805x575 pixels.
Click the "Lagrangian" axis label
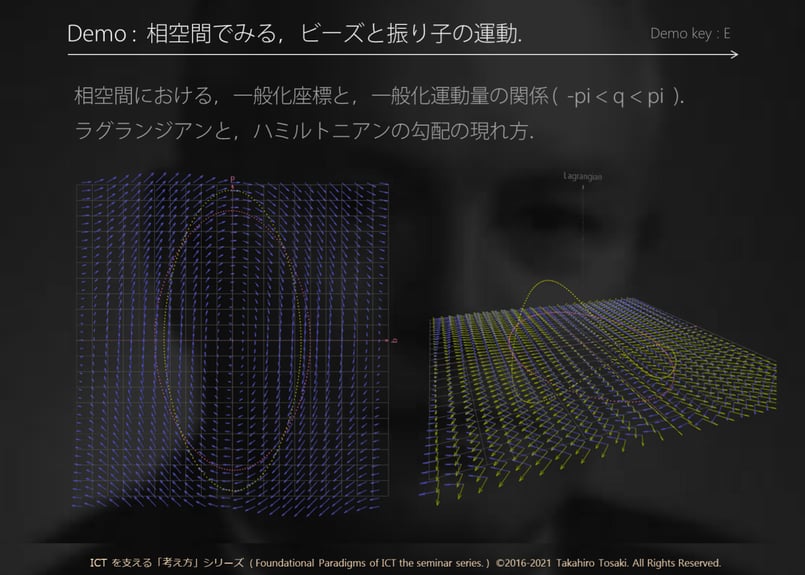pyautogui.click(x=583, y=176)
